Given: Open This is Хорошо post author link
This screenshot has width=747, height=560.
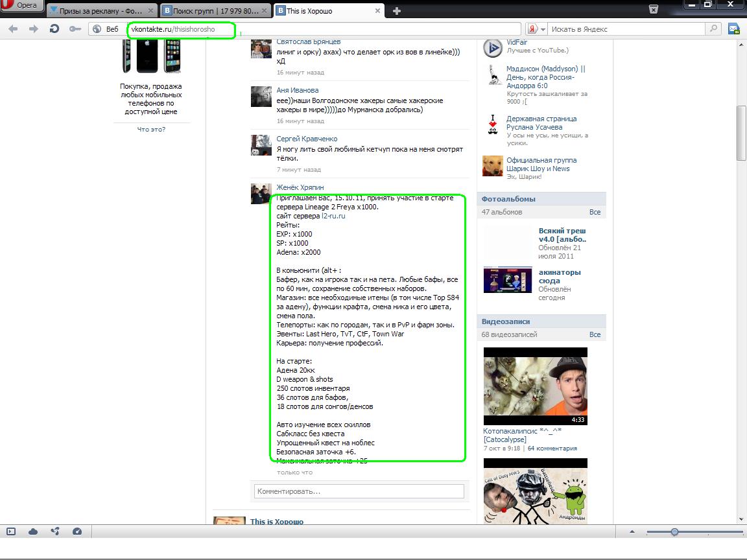Looking at the screenshot, I should pyautogui.click(x=277, y=521).
